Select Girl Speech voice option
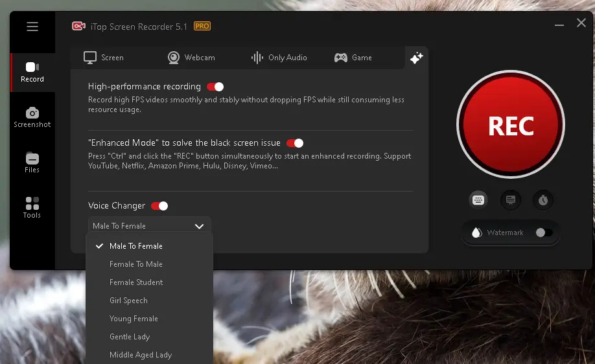The height and width of the screenshot is (364, 595). pyautogui.click(x=128, y=301)
